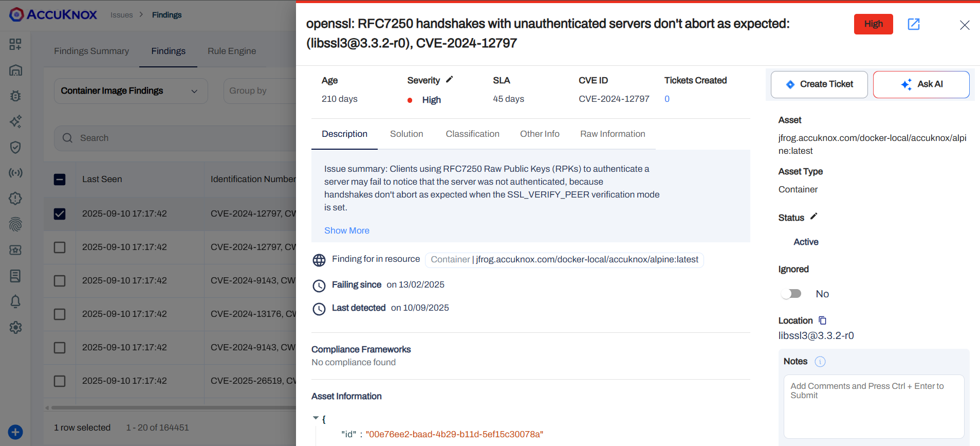Click the Notes info icon
980x446 pixels.
(x=820, y=362)
